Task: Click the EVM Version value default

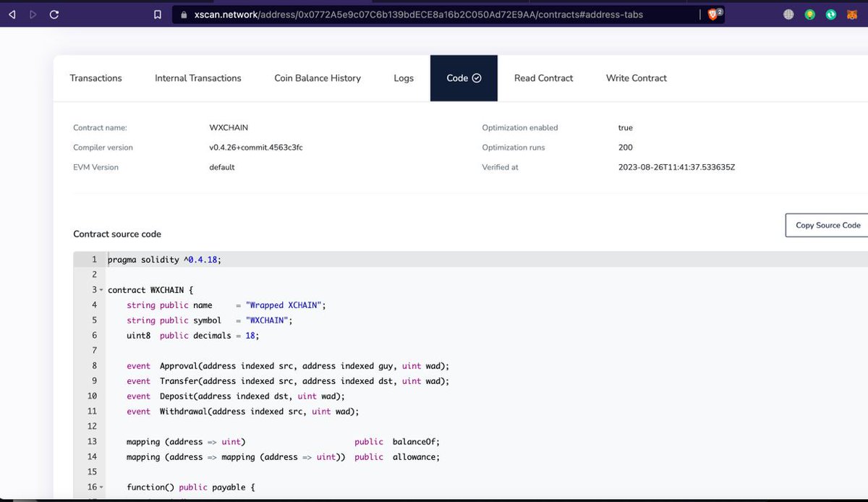Action: [x=222, y=167]
